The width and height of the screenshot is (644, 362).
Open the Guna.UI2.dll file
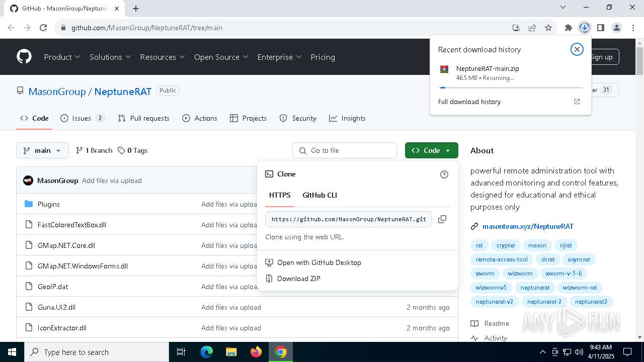(56, 307)
